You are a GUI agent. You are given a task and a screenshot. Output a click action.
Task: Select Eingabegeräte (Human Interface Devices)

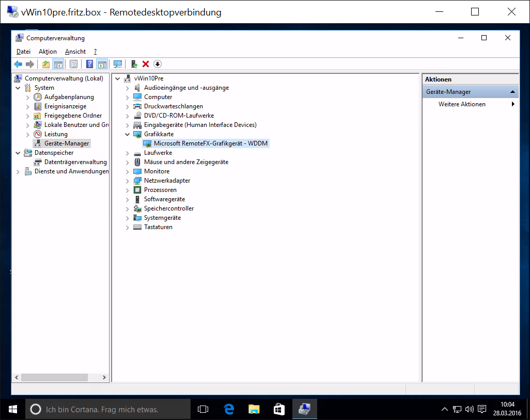200,125
